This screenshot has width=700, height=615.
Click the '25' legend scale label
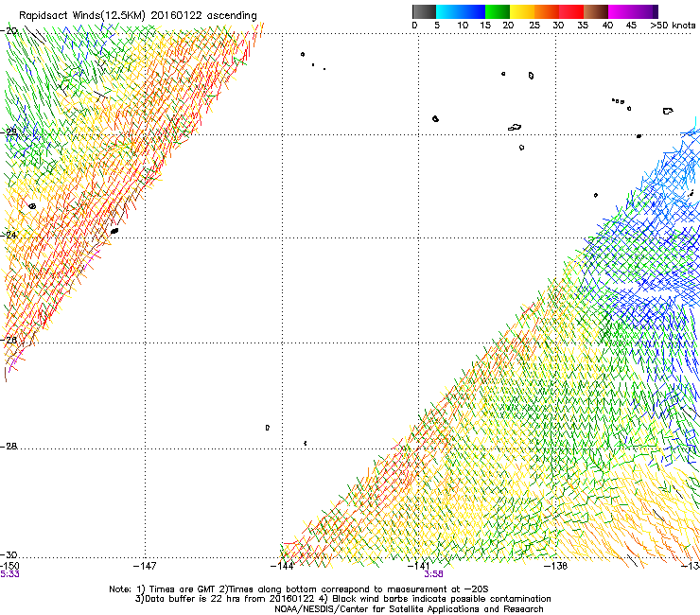(534, 26)
